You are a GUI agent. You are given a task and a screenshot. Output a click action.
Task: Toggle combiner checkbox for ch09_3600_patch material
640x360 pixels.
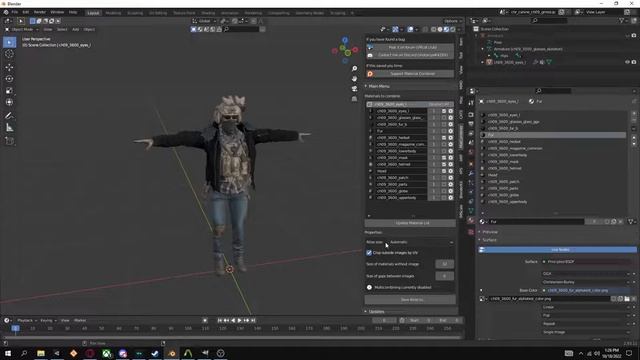point(444,178)
